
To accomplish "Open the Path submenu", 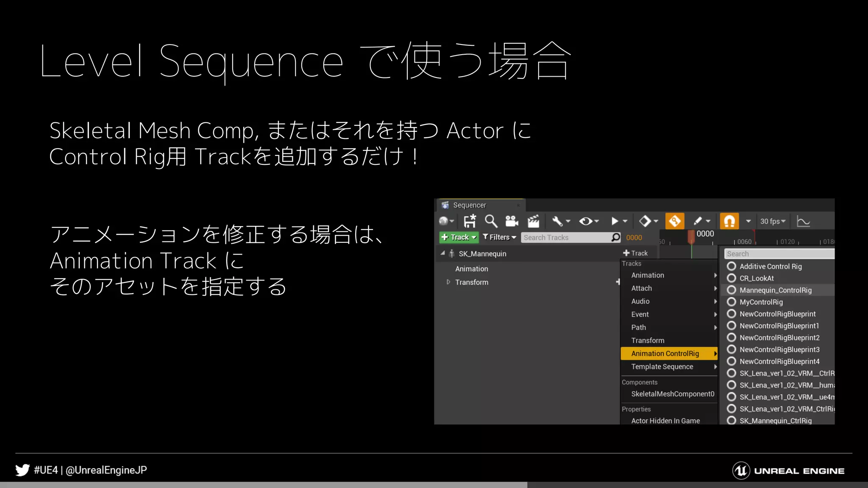I will 669,327.
